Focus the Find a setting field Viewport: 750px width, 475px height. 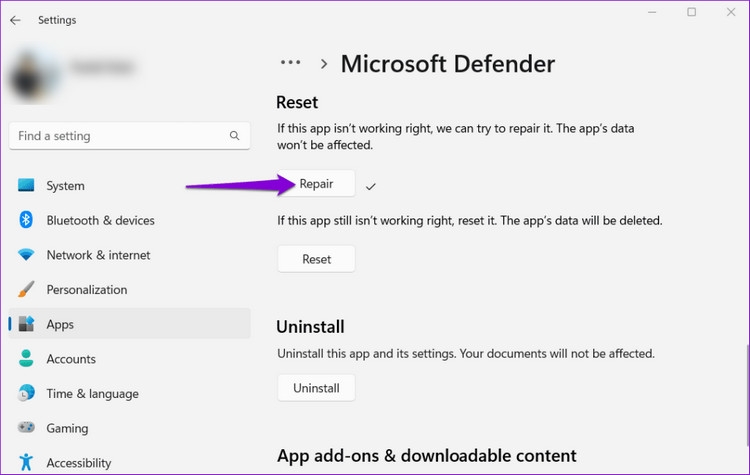point(129,136)
